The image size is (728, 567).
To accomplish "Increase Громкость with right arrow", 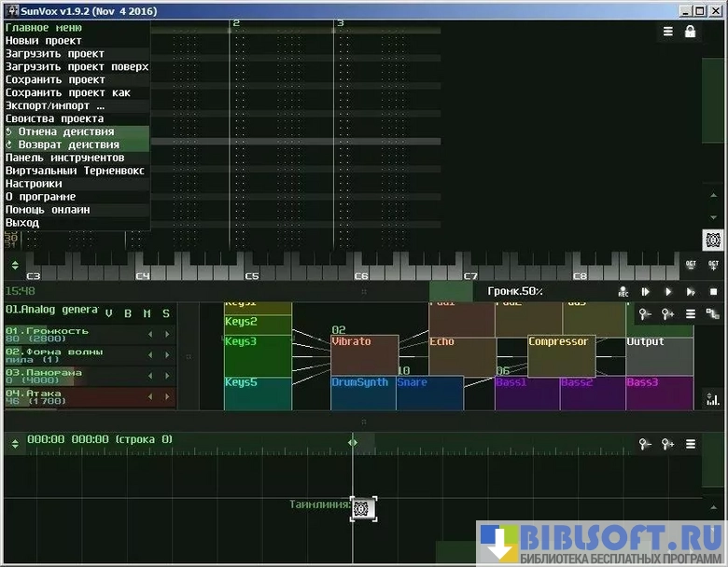I will pos(167,334).
